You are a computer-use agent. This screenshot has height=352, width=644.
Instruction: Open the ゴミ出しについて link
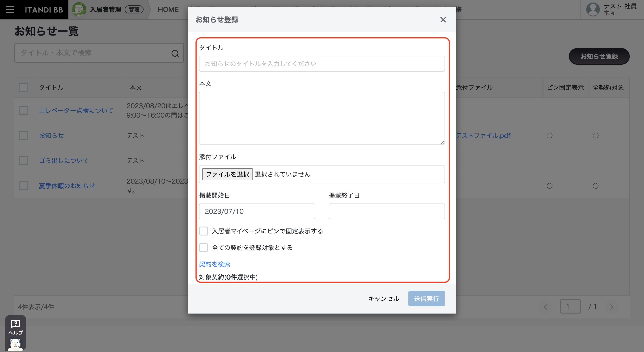(x=64, y=161)
